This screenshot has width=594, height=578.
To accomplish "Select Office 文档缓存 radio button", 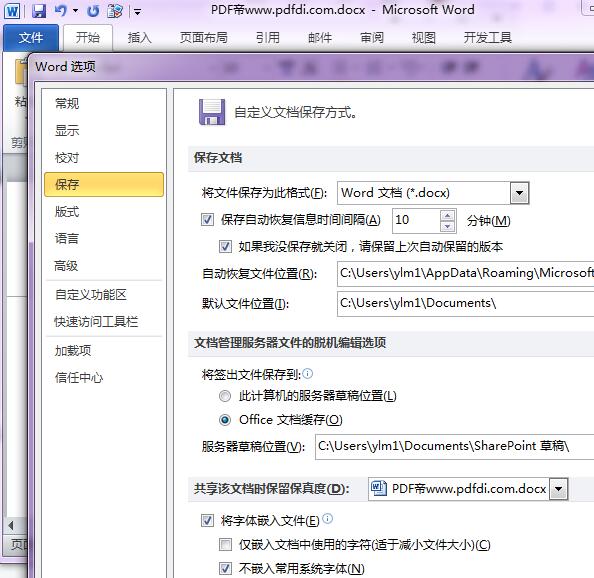I will point(225,420).
